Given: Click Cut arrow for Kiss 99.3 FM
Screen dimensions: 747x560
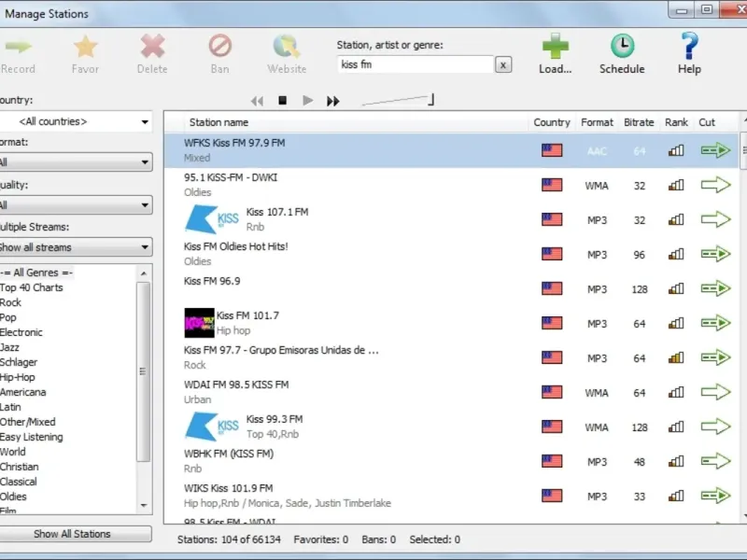Looking at the screenshot, I should (x=715, y=427).
